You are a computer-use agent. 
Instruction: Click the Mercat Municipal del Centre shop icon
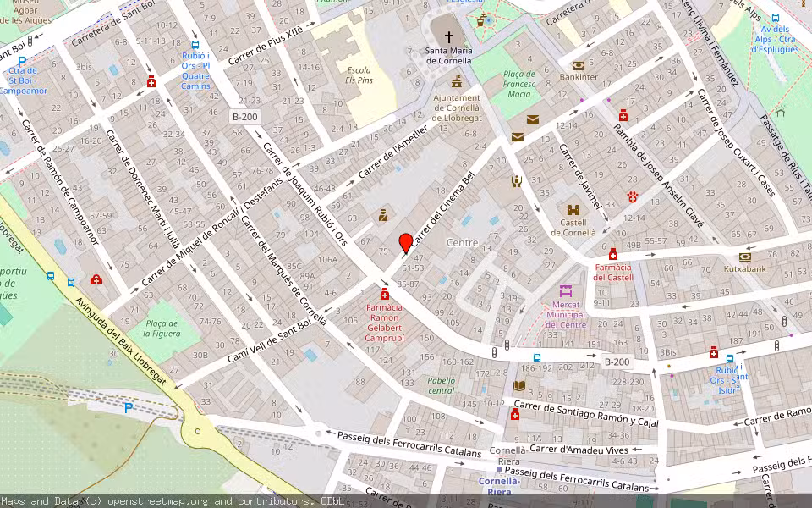tap(566, 290)
